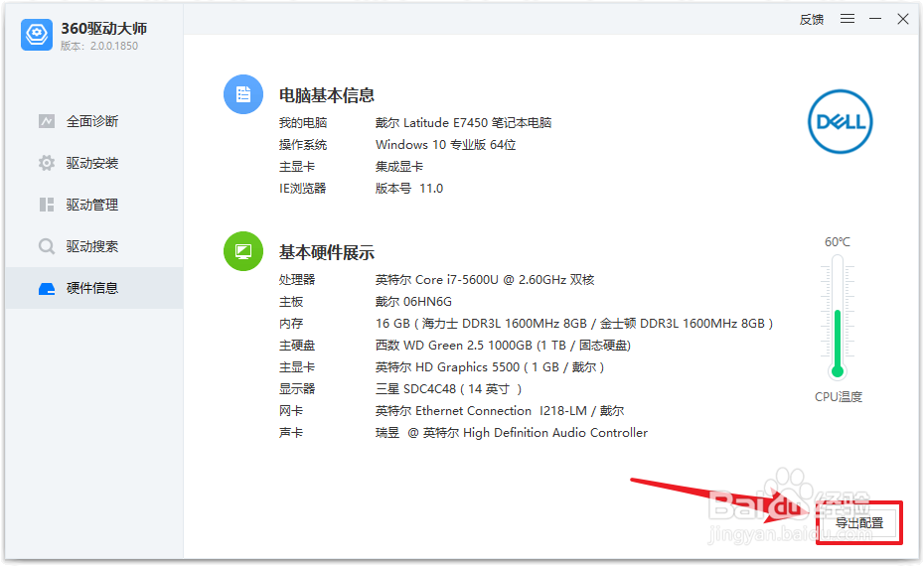Open the hamburger main menu
The image size is (924, 566).
click(847, 19)
